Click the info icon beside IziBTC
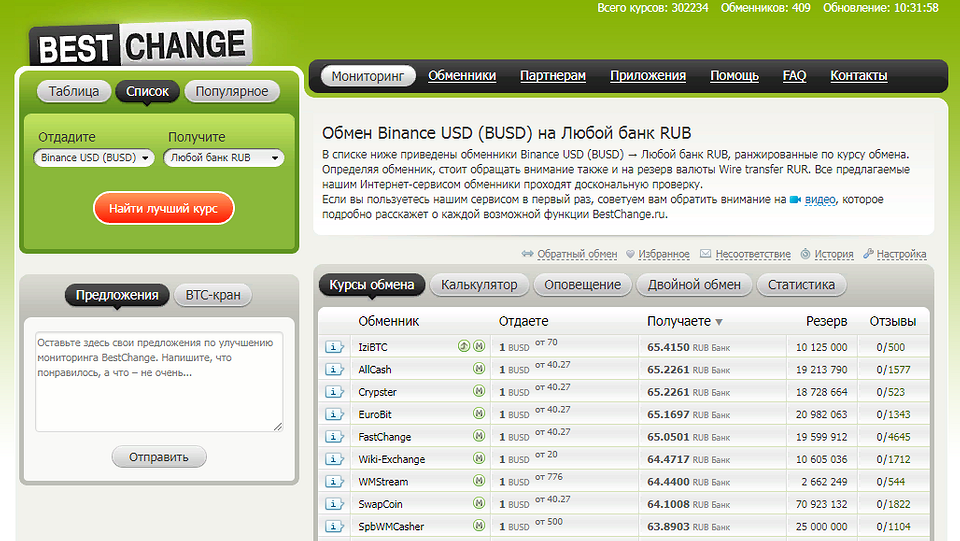The width and height of the screenshot is (960, 541). pos(334,347)
